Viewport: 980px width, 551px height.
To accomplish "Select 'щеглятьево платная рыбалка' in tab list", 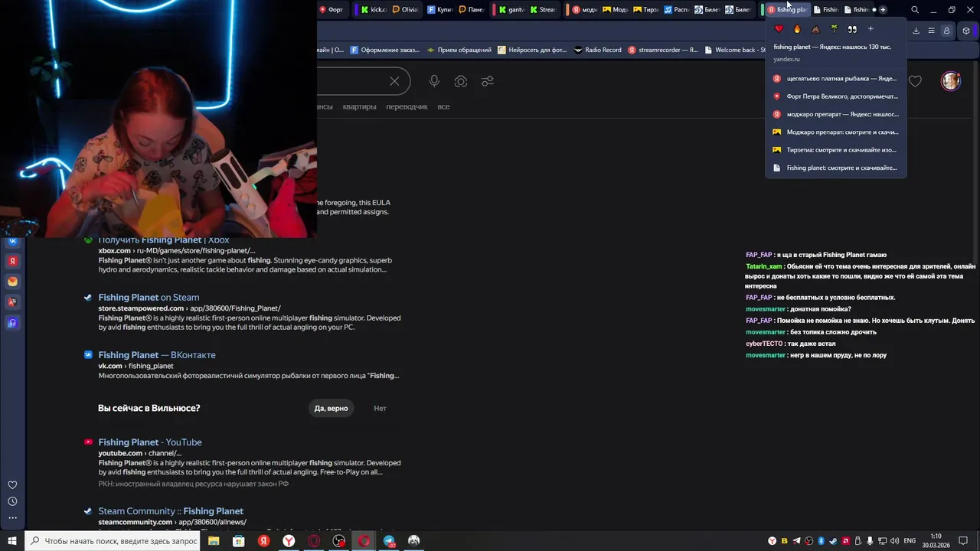I will [x=835, y=78].
